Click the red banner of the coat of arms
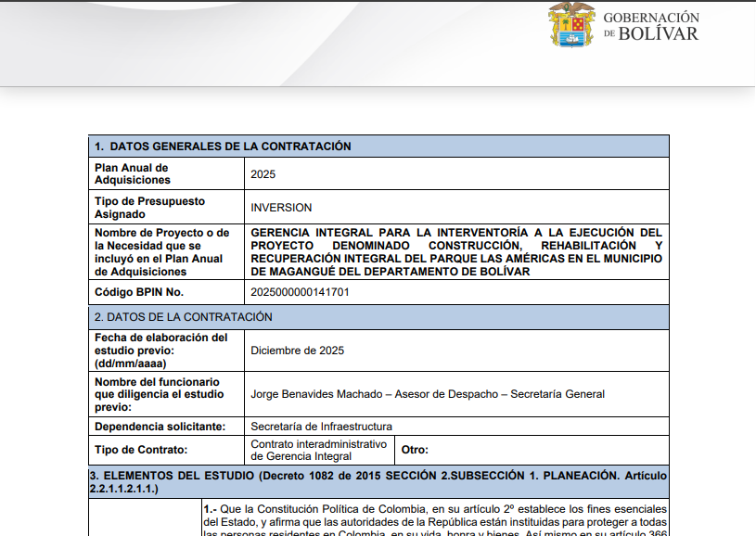Viewport: 756px width, 536px height. click(x=579, y=24)
